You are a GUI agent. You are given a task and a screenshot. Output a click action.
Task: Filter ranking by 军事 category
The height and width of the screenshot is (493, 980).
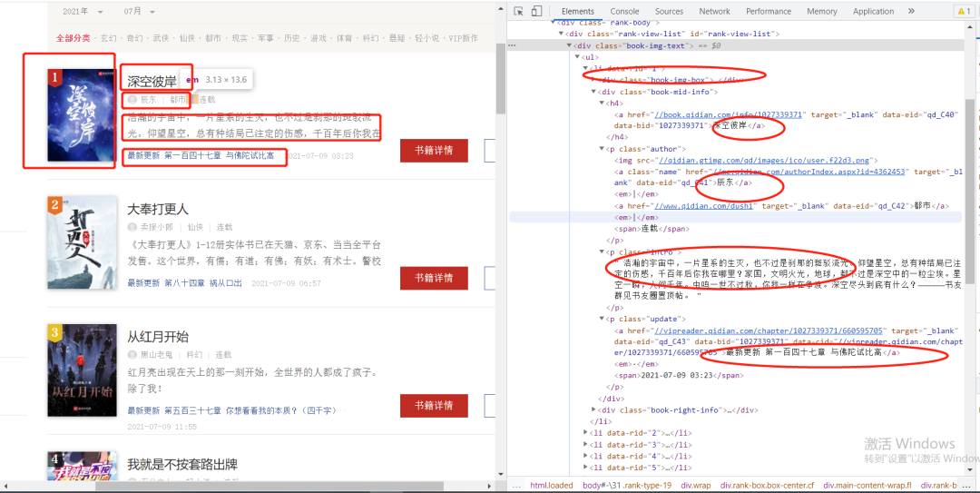(x=266, y=38)
